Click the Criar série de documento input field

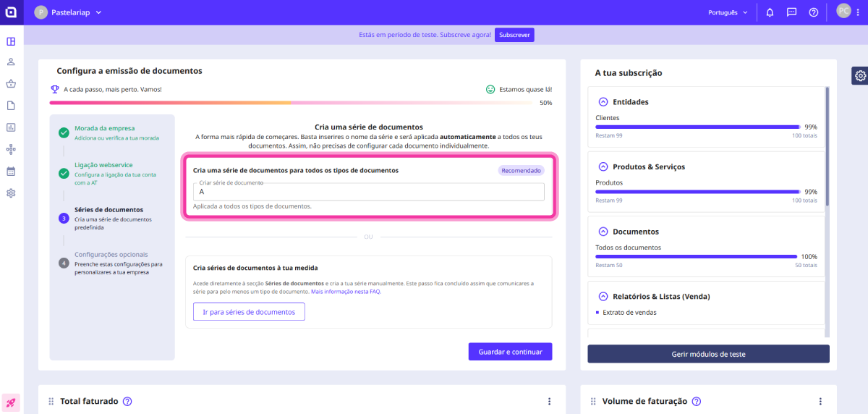point(369,192)
